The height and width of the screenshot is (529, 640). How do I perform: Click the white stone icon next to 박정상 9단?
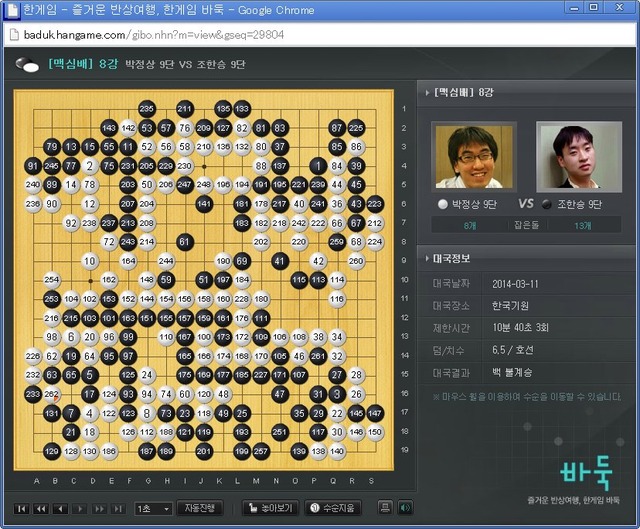pos(442,204)
